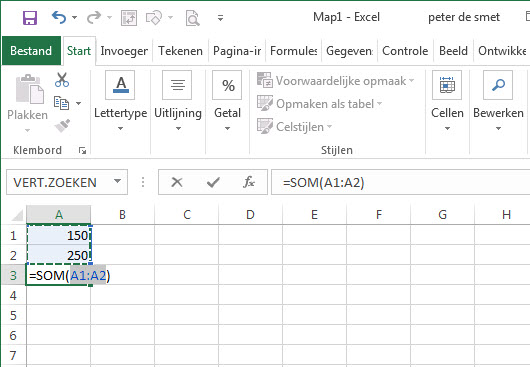Open the Klembord dialog launcher

[82, 150]
